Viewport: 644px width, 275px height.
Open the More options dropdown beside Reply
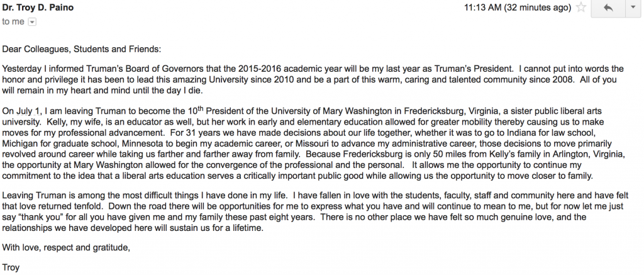632,8
